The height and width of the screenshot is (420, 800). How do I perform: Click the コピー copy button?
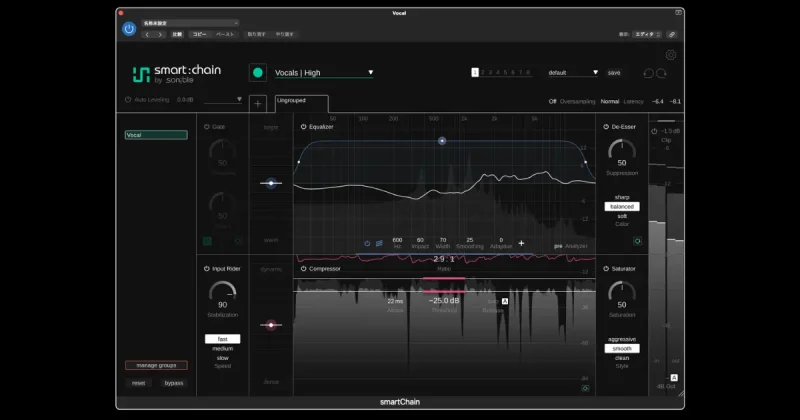(199, 34)
